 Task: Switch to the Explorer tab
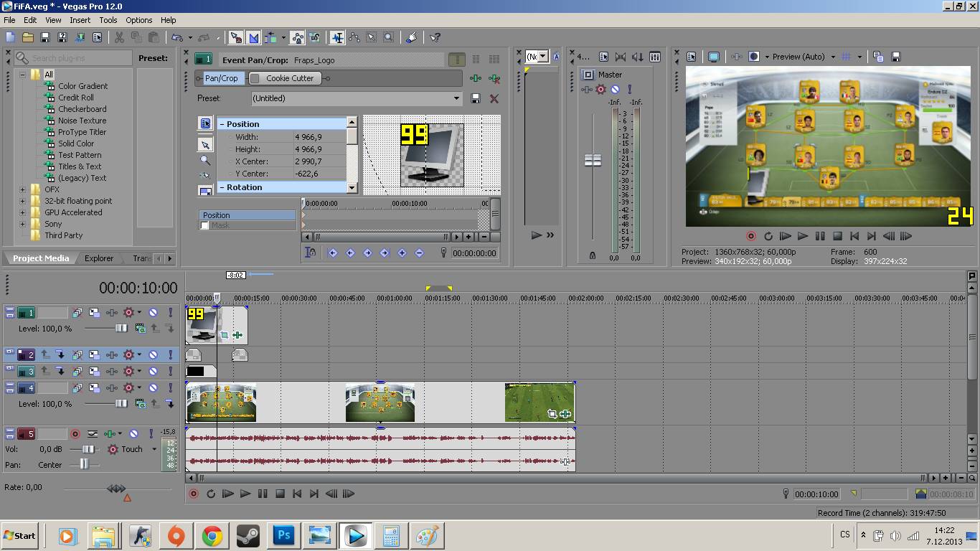tap(99, 258)
